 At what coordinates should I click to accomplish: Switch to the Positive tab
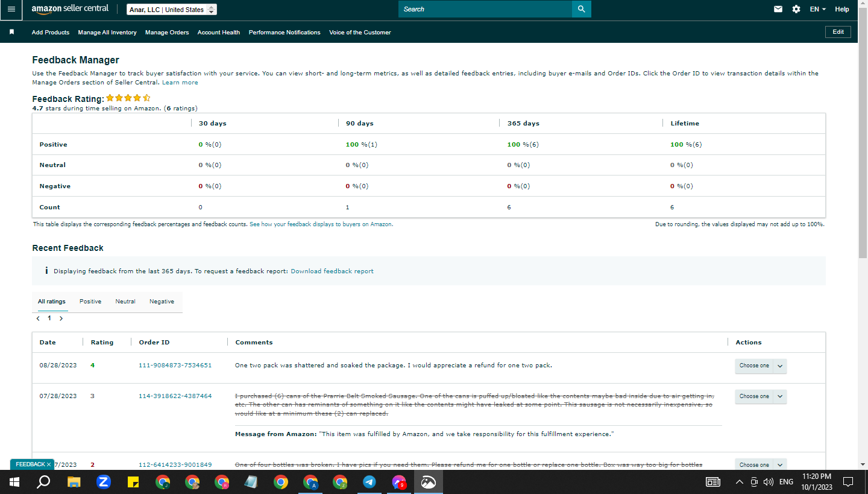(90, 302)
